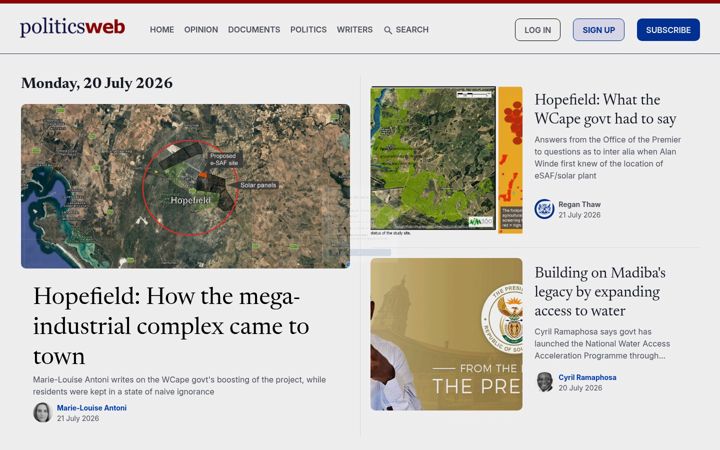This screenshot has width=720, height=450.
Task: Open article 'Building on Madiba's legacy by expanding access to water'
Action: 600,292
